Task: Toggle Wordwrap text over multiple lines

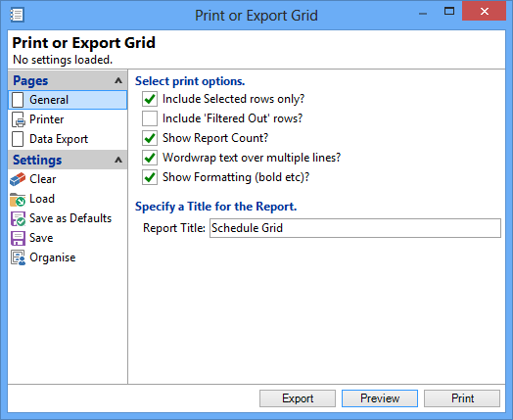Action: (x=150, y=158)
